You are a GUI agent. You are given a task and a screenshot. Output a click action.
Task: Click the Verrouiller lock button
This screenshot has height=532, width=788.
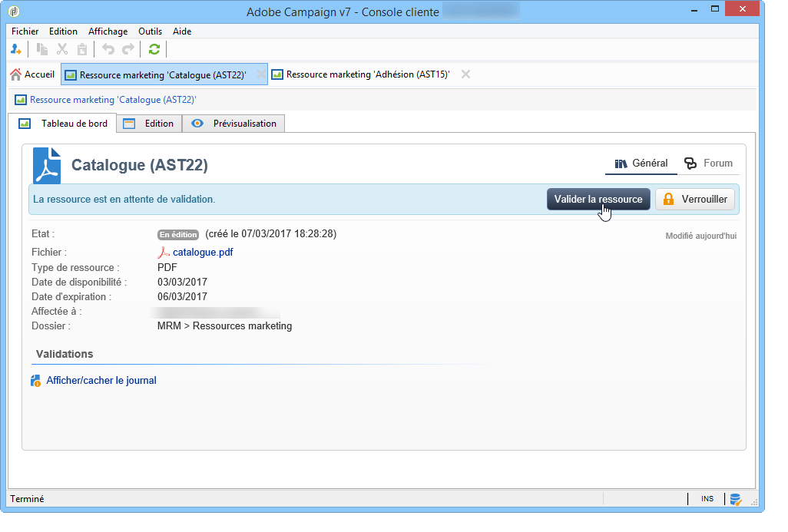(x=695, y=200)
